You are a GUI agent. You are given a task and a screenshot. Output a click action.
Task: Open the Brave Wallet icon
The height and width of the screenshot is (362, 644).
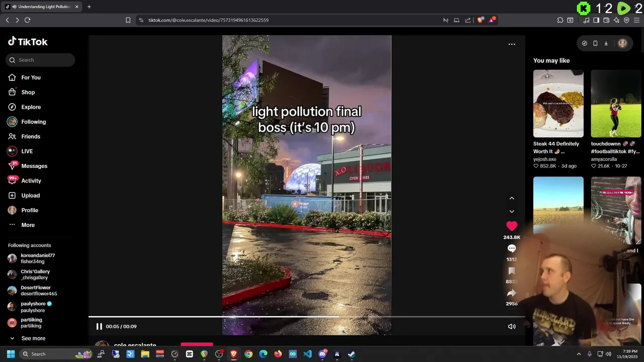click(x=606, y=20)
